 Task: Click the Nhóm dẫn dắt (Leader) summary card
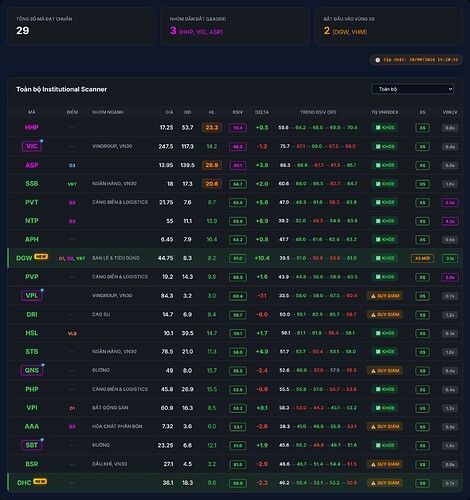[x=235, y=26]
